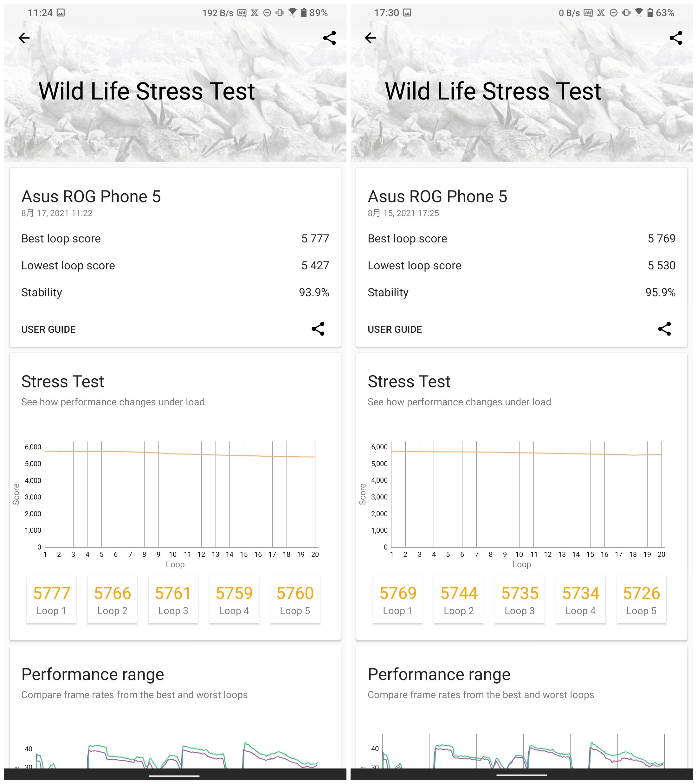Image resolution: width=697 pixels, height=784 pixels.
Task: Open USER GUIDE in left result card
Action: coord(48,330)
